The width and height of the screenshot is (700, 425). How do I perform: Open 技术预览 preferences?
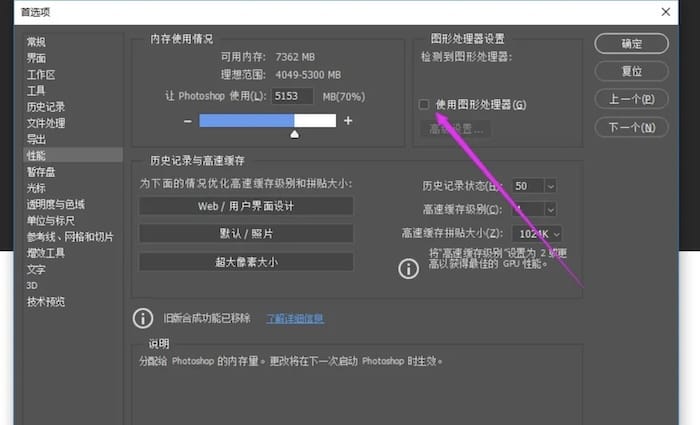tap(46, 302)
